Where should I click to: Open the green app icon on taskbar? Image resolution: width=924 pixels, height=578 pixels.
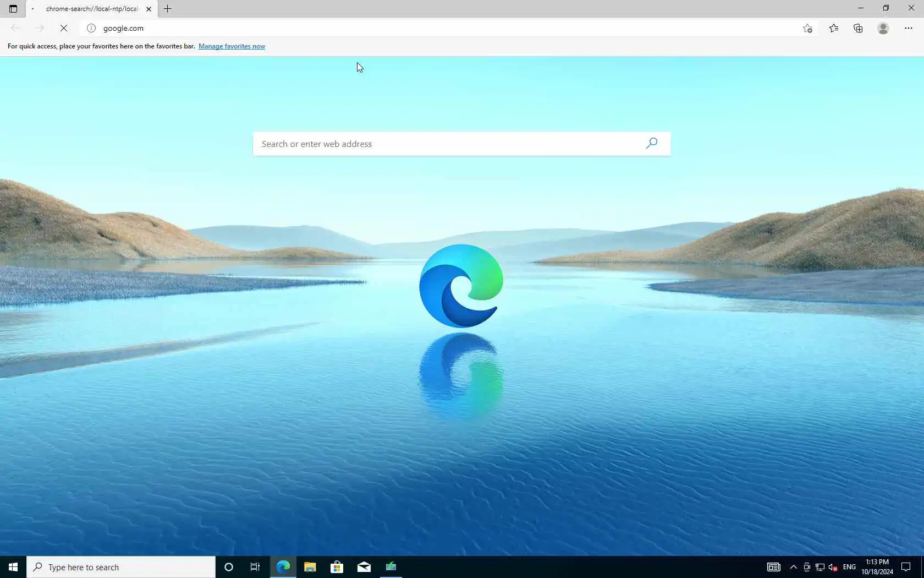click(x=391, y=567)
